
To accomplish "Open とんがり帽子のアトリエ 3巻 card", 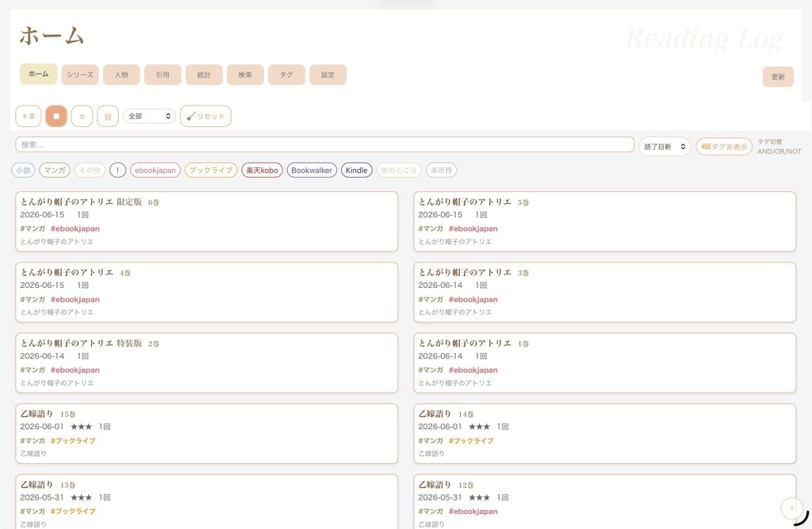I will pos(604,292).
